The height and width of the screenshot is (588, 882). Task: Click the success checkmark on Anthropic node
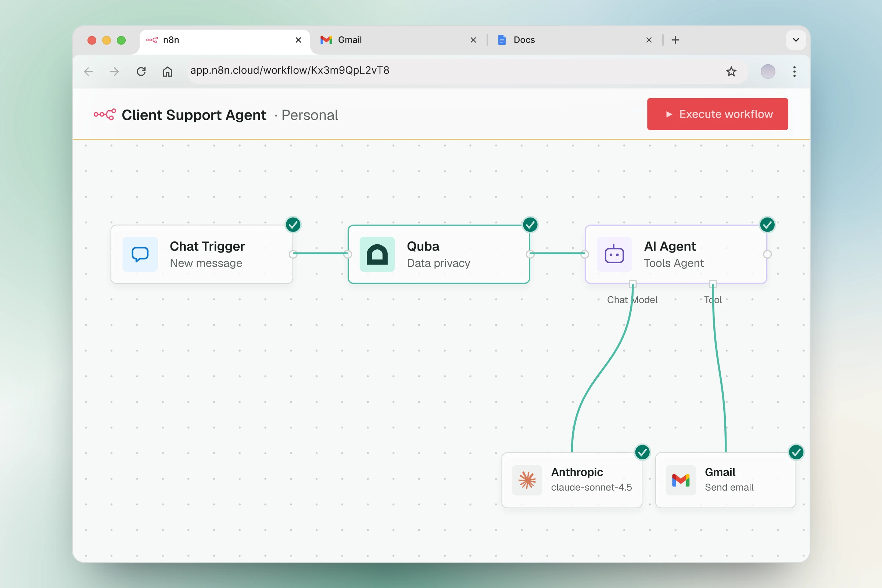click(x=642, y=453)
